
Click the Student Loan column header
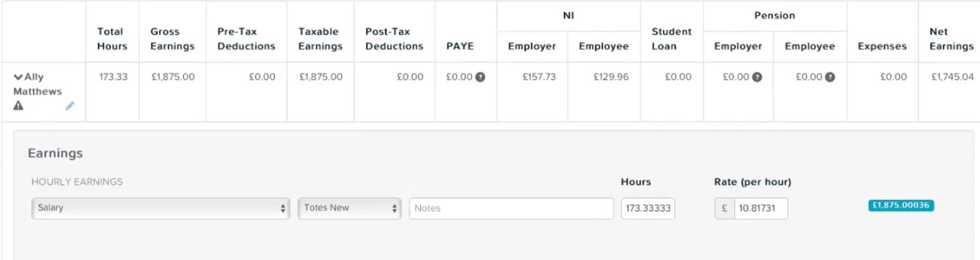click(x=672, y=39)
